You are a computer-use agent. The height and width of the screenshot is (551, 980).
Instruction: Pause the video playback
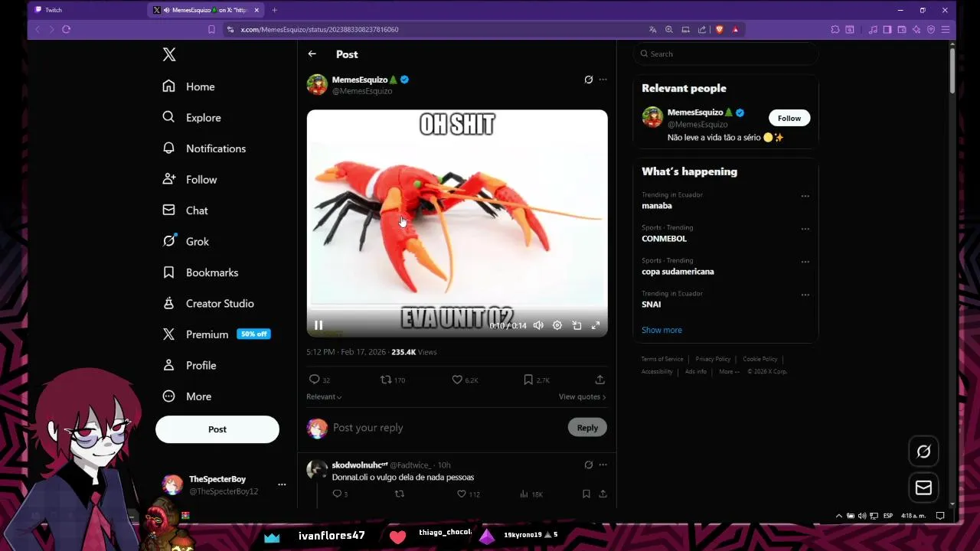click(318, 325)
